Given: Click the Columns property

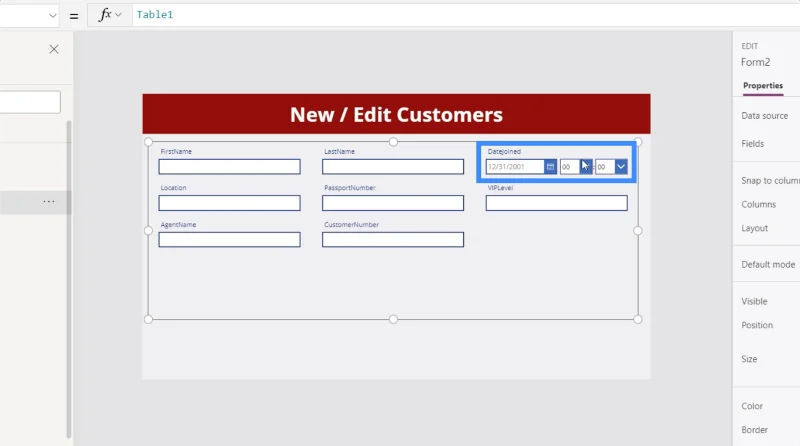Looking at the screenshot, I should click(759, 205).
